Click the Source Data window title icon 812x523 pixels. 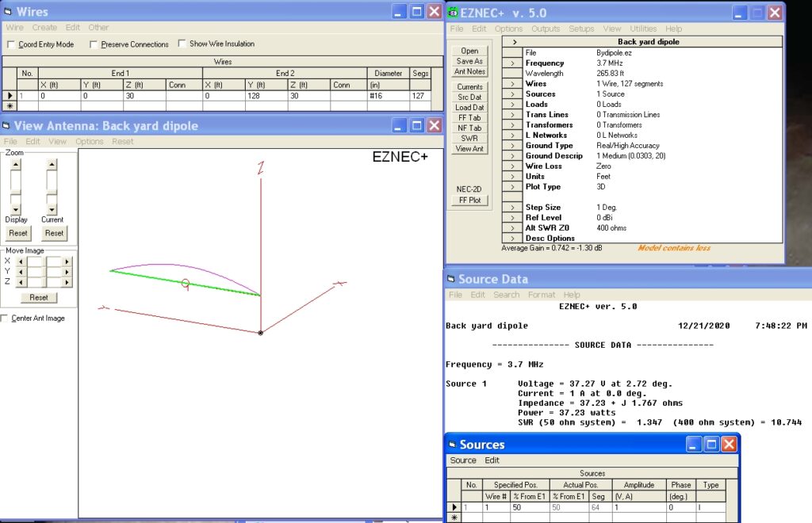coord(451,280)
